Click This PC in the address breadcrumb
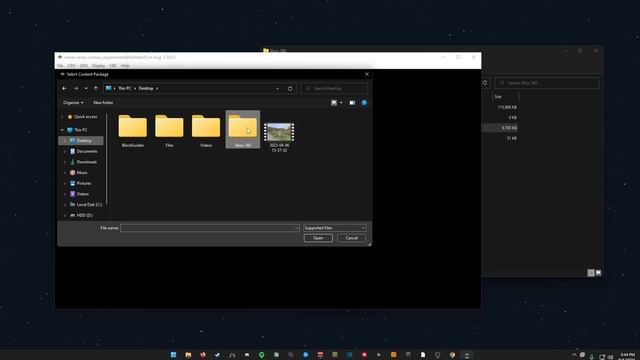Viewport: 640px width, 360px height. click(125, 89)
